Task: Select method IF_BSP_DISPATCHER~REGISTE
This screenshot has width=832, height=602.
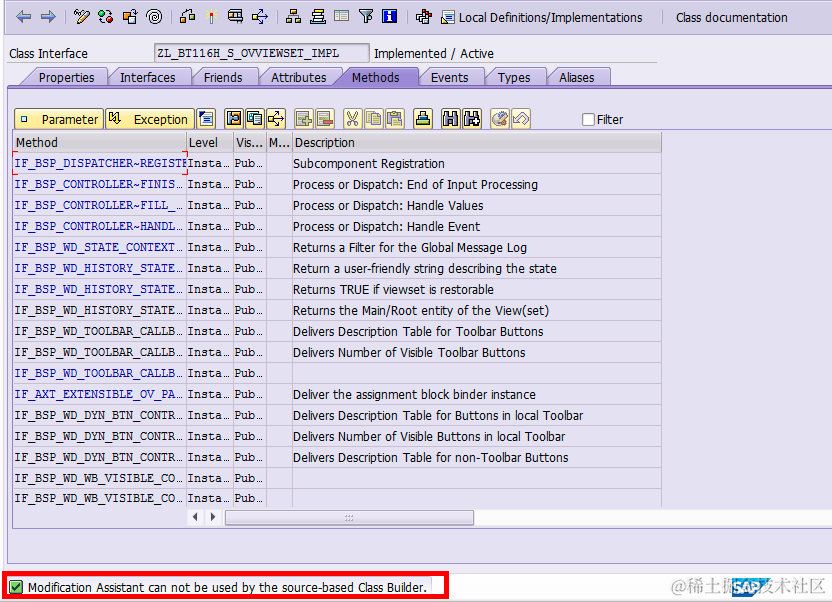Action: 100,163
